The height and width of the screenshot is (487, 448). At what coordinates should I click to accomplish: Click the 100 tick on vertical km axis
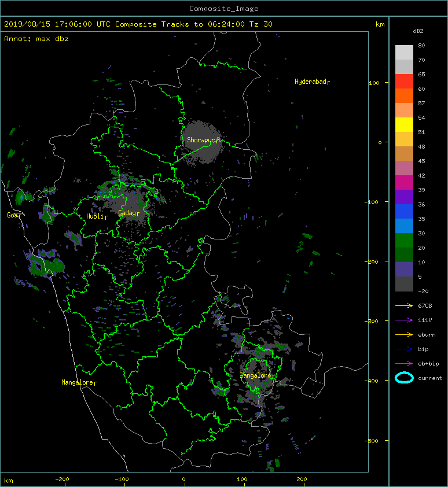[374, 83]
